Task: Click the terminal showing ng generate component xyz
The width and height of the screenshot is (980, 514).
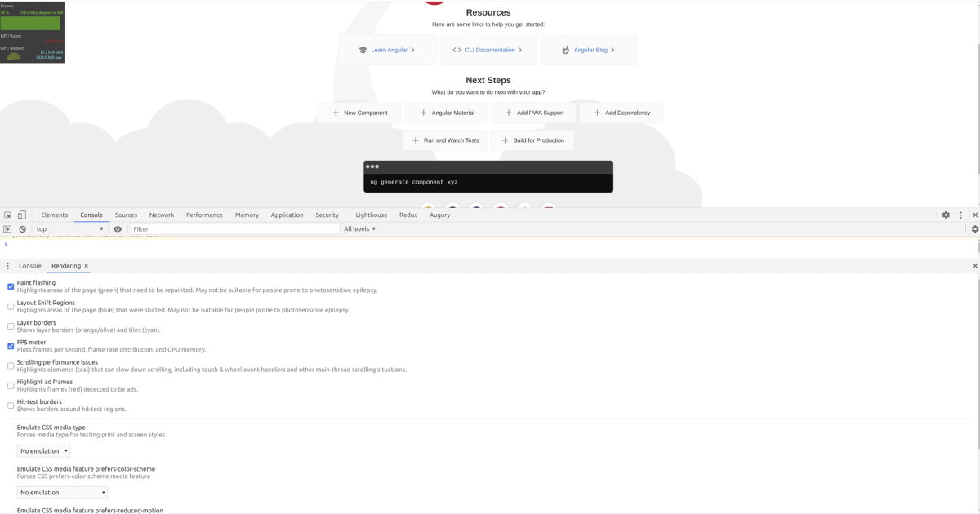Action: pos(488,176)
